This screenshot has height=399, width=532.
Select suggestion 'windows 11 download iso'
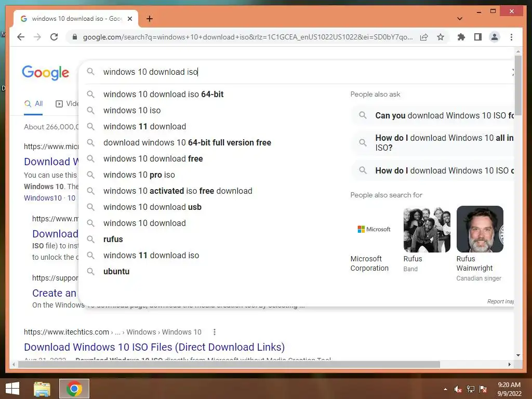[x=151, y=256]
